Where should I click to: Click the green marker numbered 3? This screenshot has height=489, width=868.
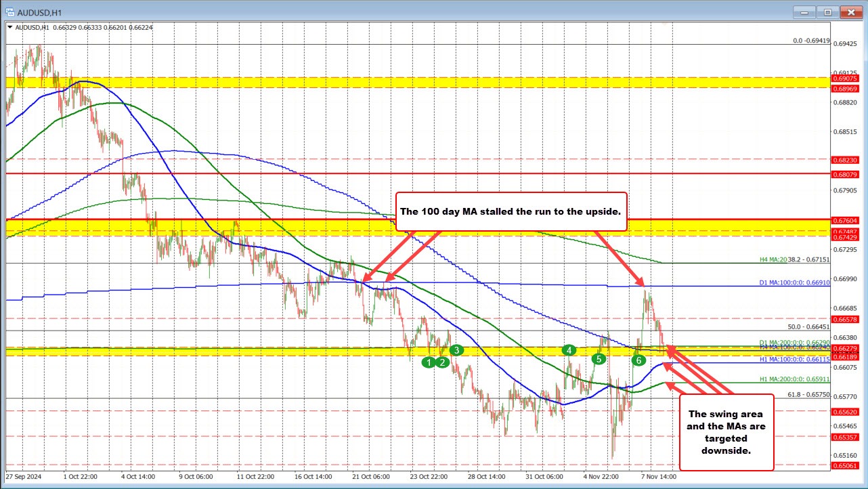click(456, 350)
